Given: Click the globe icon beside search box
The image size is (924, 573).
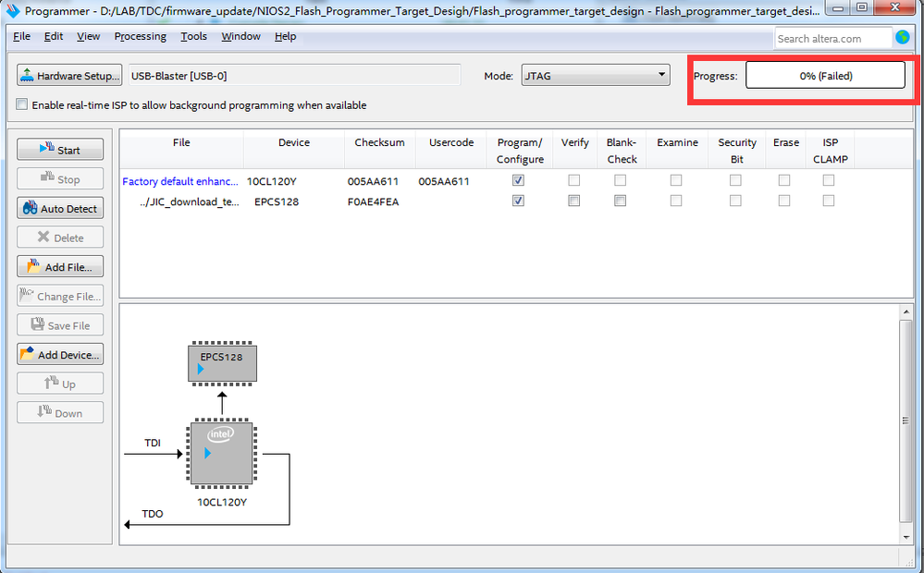Looking at the screenshot, I should [904, 38].
